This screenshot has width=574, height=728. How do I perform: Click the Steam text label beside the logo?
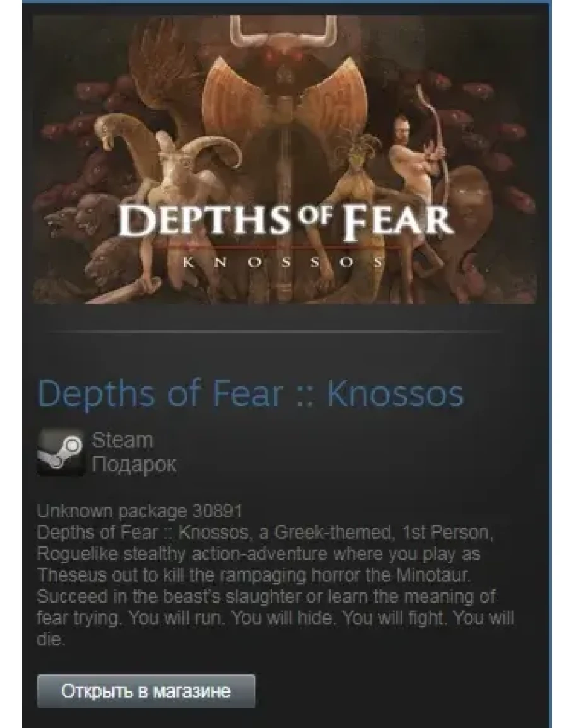[x=122, y=440]
